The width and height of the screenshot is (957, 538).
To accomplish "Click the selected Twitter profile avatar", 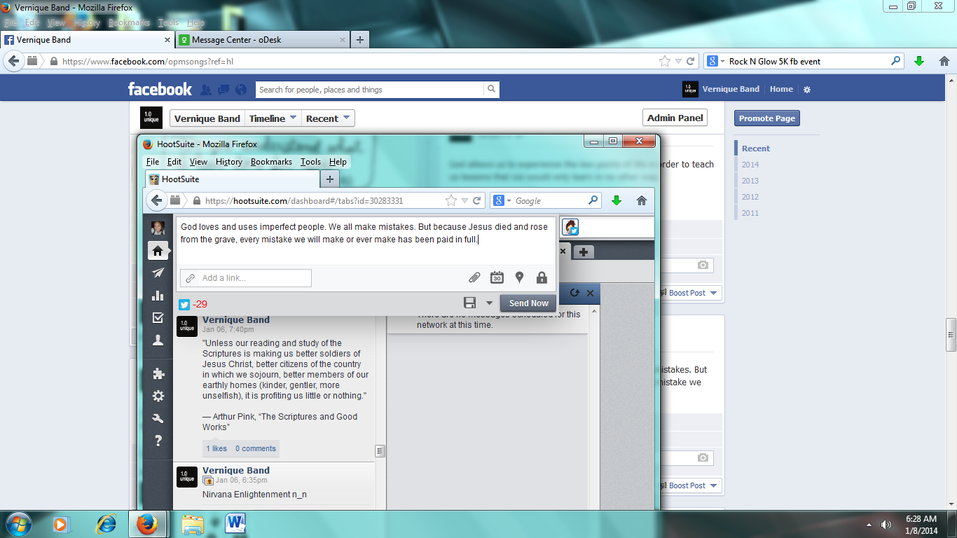I will pyautogui.click(x=570, y=227).
